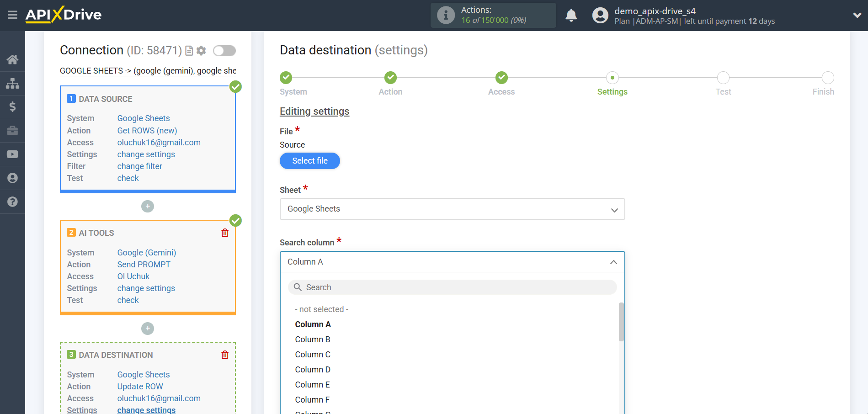Open the connection log document icon
The width and height of the screenshot is (868, 414).
point(189,51)
